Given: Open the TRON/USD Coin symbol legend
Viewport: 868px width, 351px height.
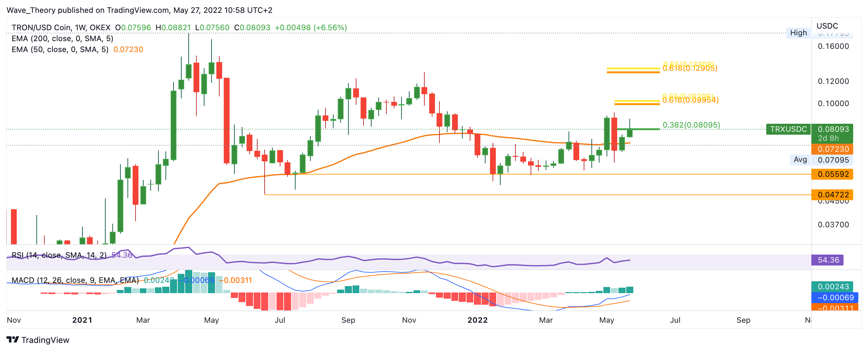Looking at the screenshot, I should point(61,28).
